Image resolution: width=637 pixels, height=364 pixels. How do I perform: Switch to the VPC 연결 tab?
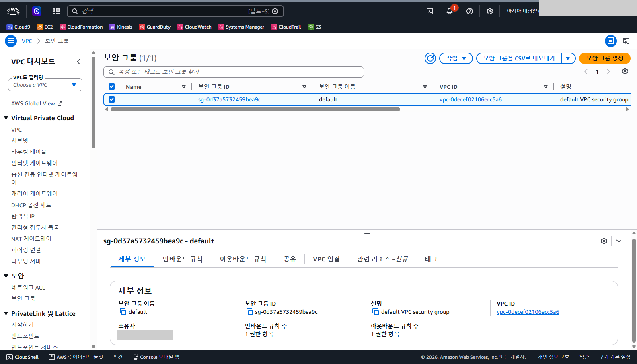point(327,259)
